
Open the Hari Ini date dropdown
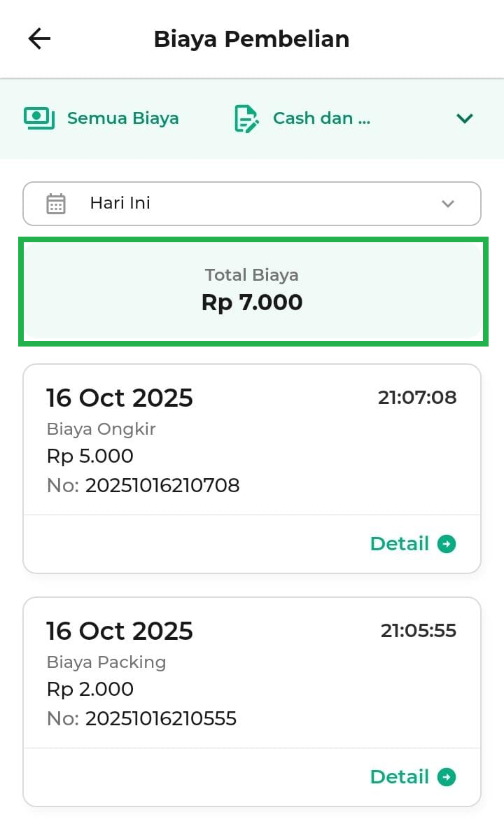[x=252, y=204]
